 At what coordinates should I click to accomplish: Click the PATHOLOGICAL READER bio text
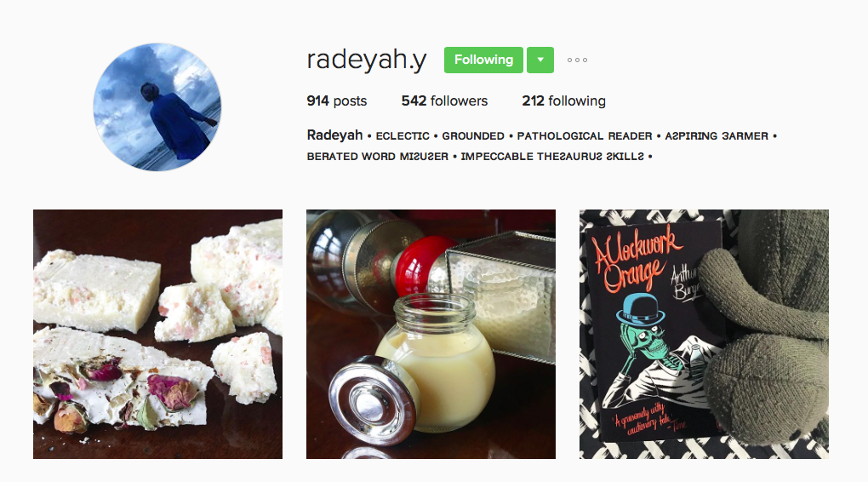coord(585,136)
